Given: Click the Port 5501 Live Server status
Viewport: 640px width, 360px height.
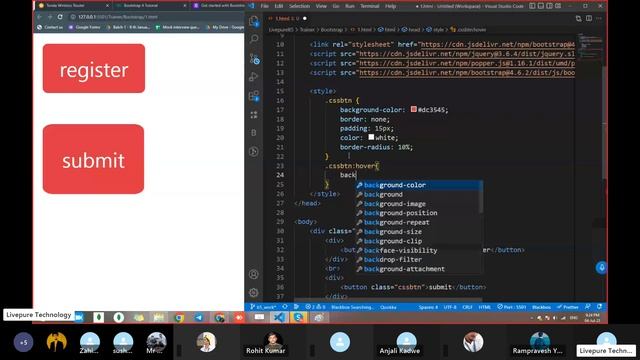Looking at the screenshot, I should coord(511,307).
